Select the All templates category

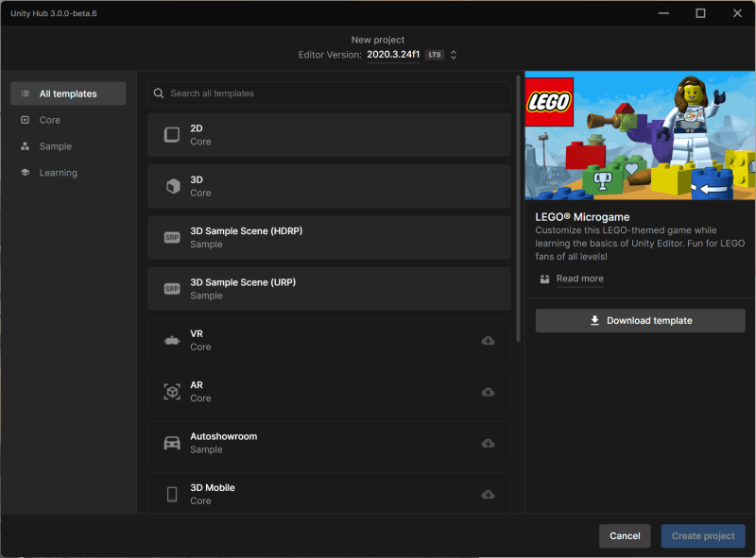click(x=68, y=93)
